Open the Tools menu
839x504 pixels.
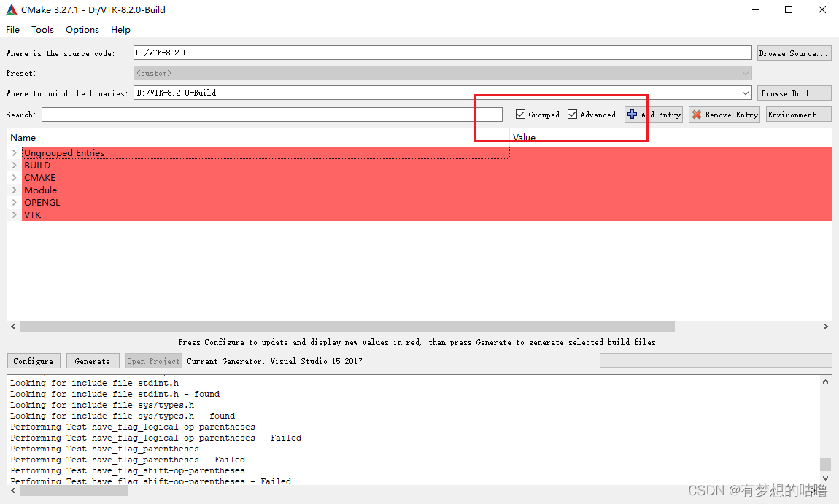42,29
